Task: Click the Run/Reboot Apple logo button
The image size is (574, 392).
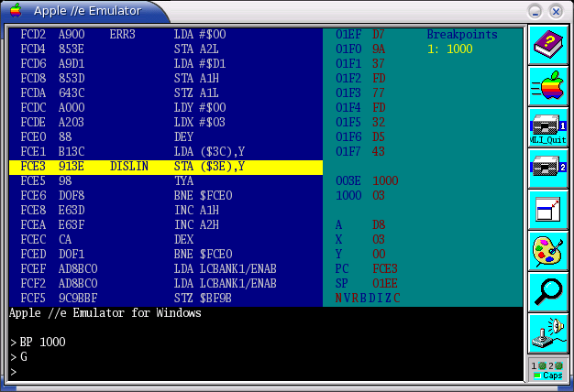Action: (x=548, y=86)
